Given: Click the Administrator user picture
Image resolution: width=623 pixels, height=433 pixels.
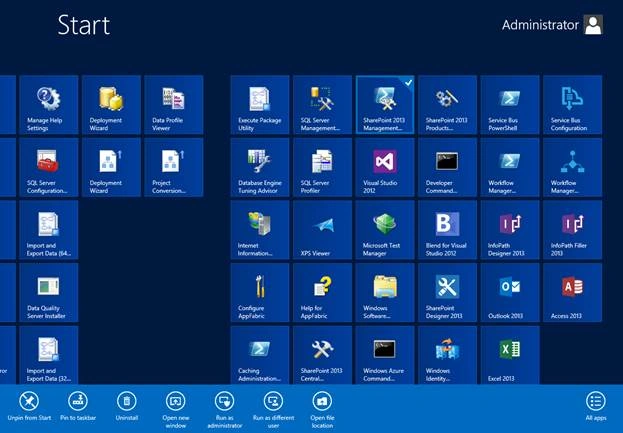Looking at the screenshot, I should tap(593, 25).
